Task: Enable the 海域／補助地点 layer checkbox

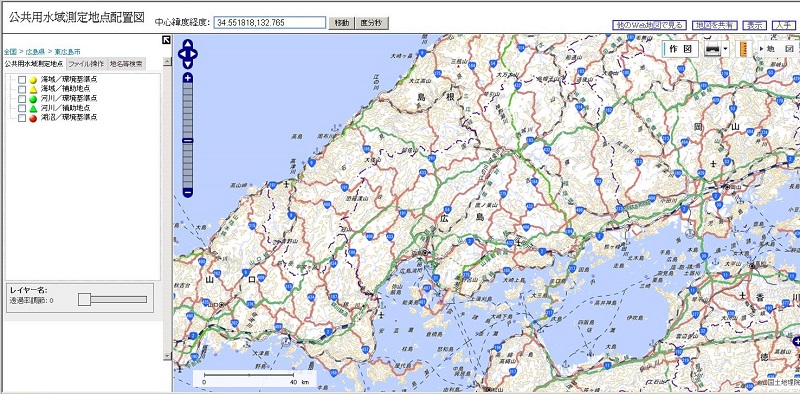Action: pyautogui.click(x=21, y=89)
